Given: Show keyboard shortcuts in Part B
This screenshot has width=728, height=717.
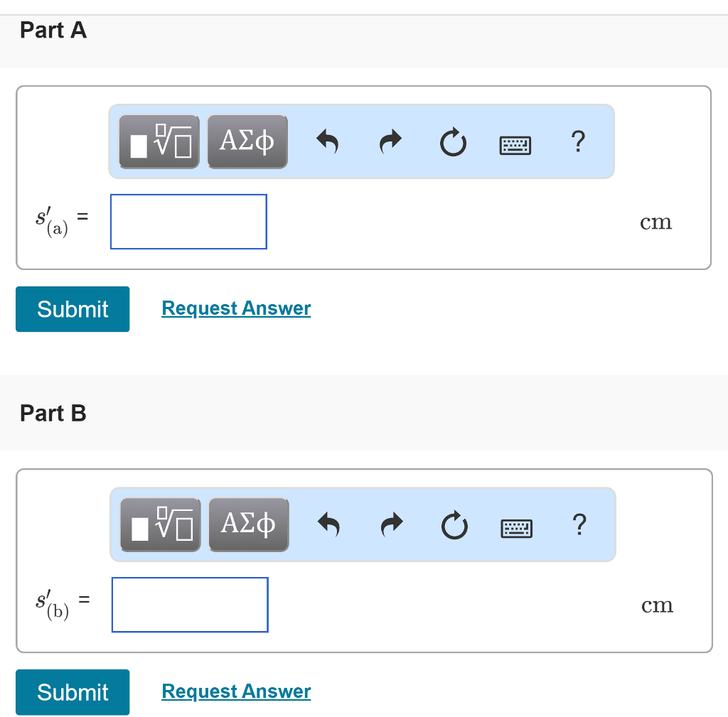Looking at the screenshot, I should [x=517, y=527].
